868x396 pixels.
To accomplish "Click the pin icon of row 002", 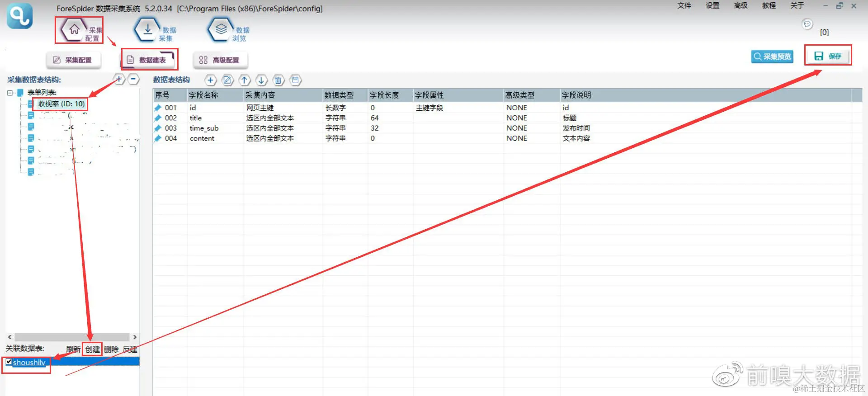I will (158, 118).
